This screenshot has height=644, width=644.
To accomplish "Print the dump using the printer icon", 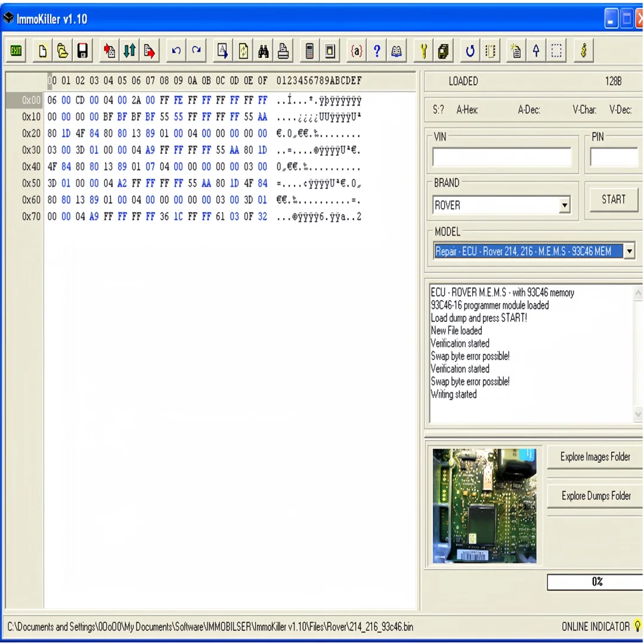I will (283, 51).
